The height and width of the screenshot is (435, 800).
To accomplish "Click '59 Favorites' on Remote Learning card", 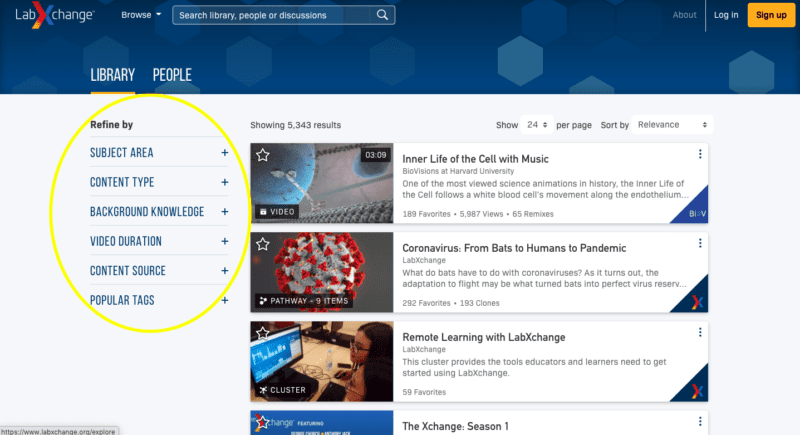I will pyautogui.click(x=424, y=392).
